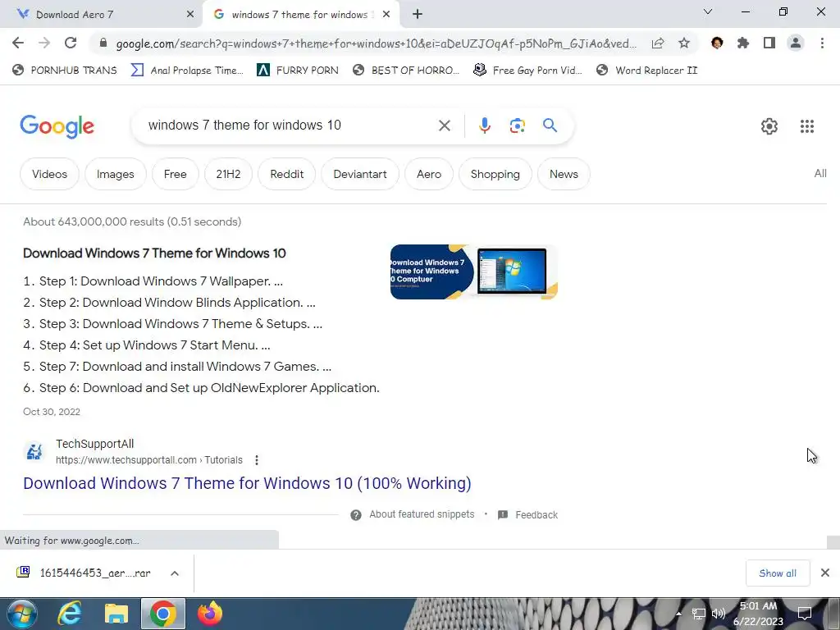Viewport: 840px width, 630px height.
Task: Open the Windows Start button
Action: pyautogui.click(x=21, y=614)
